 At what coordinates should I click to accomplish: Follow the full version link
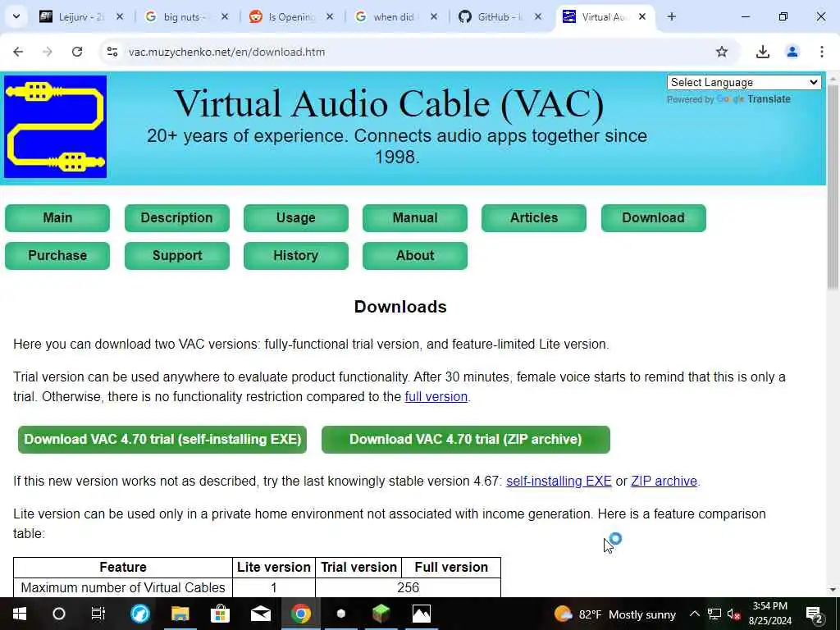[x=436, y=397]
